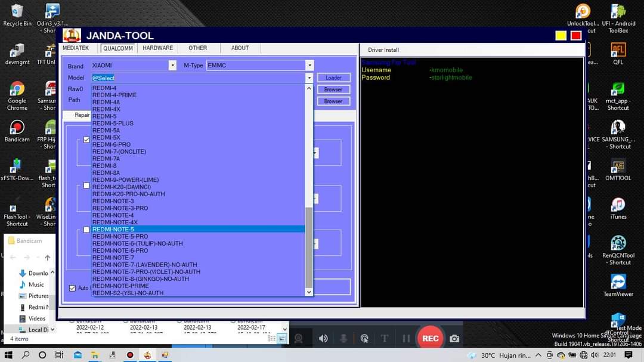This screenshot has height=362, width=644.
Task: Open the Recycle Bin desktop icon
Action: pyautogui.click(x=17, y=15)
